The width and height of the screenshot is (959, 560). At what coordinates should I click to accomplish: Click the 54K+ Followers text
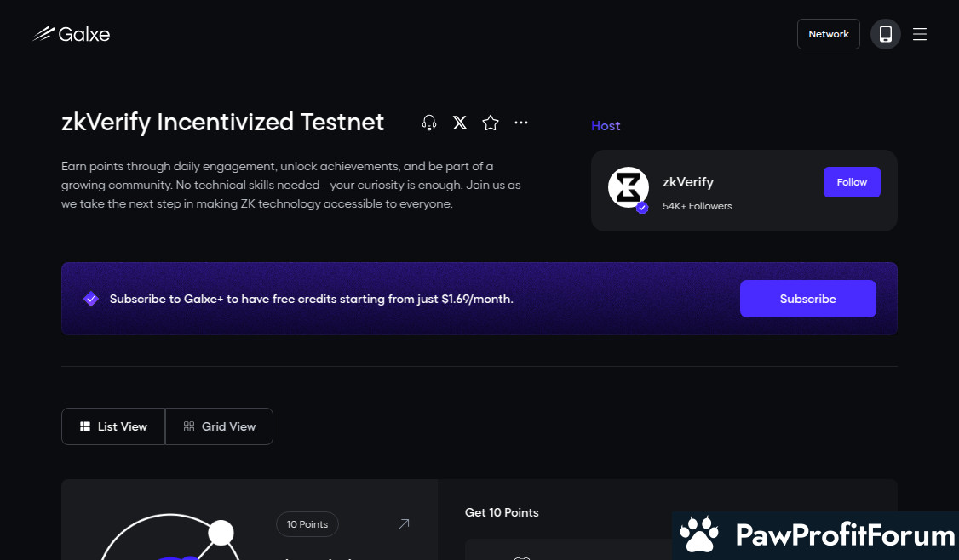697,206
